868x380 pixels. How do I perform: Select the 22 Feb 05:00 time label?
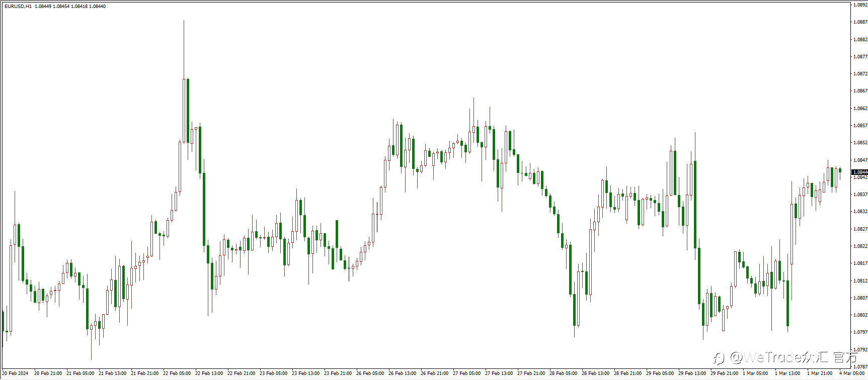[x=177, y=373]
